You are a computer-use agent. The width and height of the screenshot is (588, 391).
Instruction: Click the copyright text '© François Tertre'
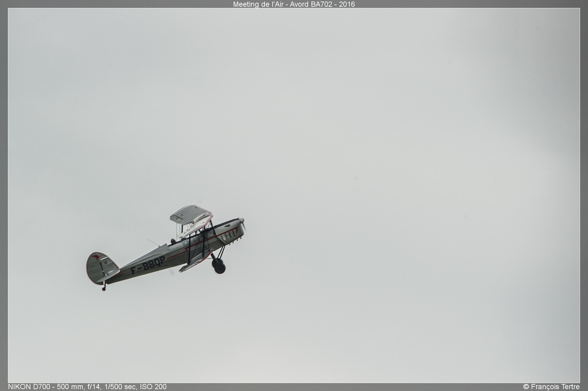(x=551, y=387)
